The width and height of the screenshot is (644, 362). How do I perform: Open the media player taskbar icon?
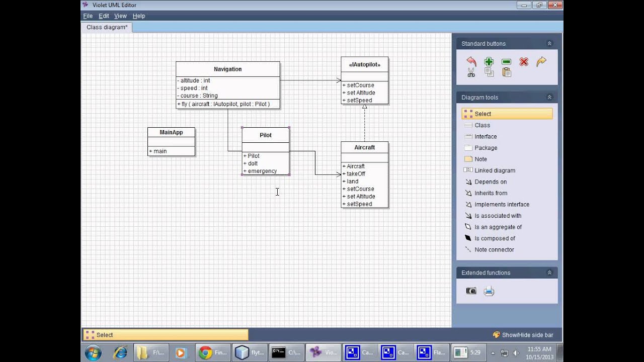click(x=181, y=352)
